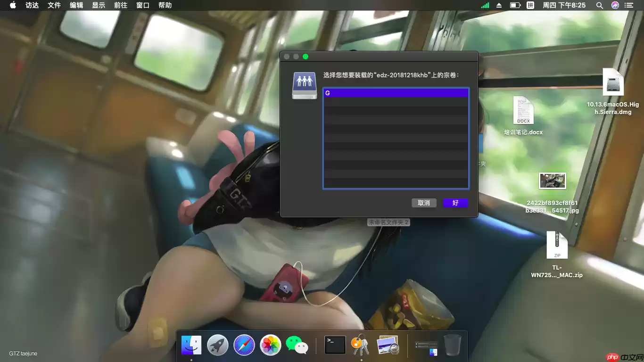Open Keychain Access from the Dock
This screenshot has width=644, height=362.
(360, 345)
